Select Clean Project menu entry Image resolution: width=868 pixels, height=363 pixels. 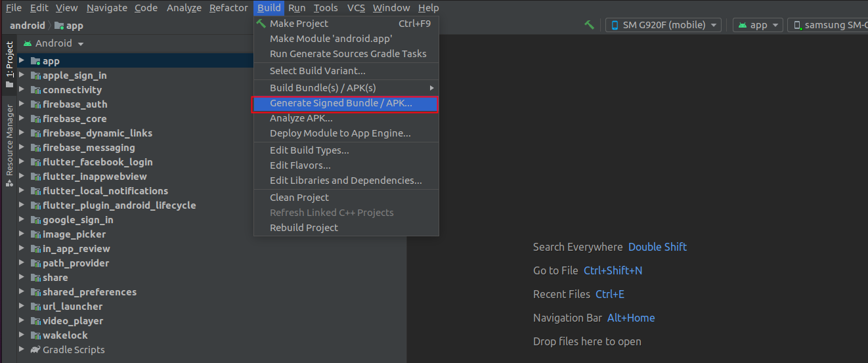pyautogui.click(x=299, y=198)
